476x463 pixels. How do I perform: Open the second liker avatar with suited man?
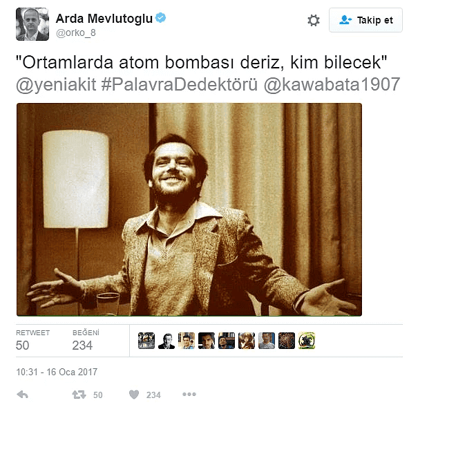166,341
